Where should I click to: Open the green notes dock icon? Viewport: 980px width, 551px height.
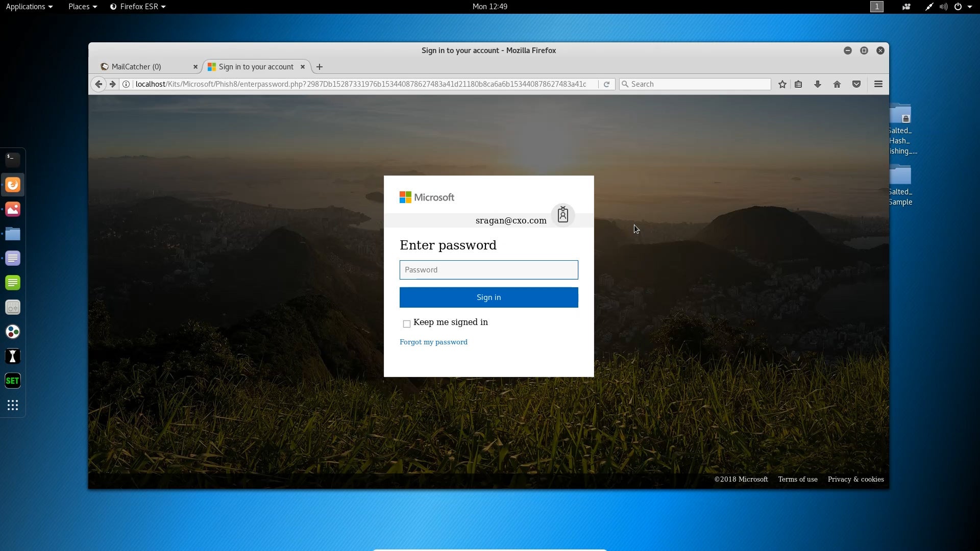[13, 283]
